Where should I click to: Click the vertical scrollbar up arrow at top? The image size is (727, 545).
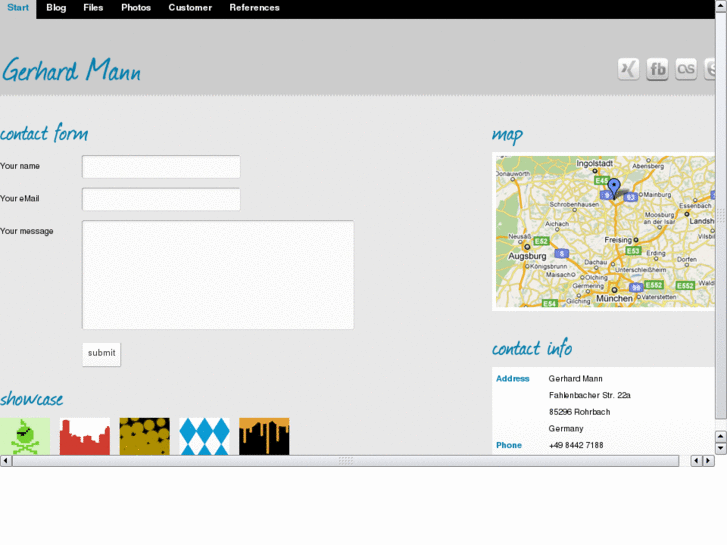coord(721,5)
